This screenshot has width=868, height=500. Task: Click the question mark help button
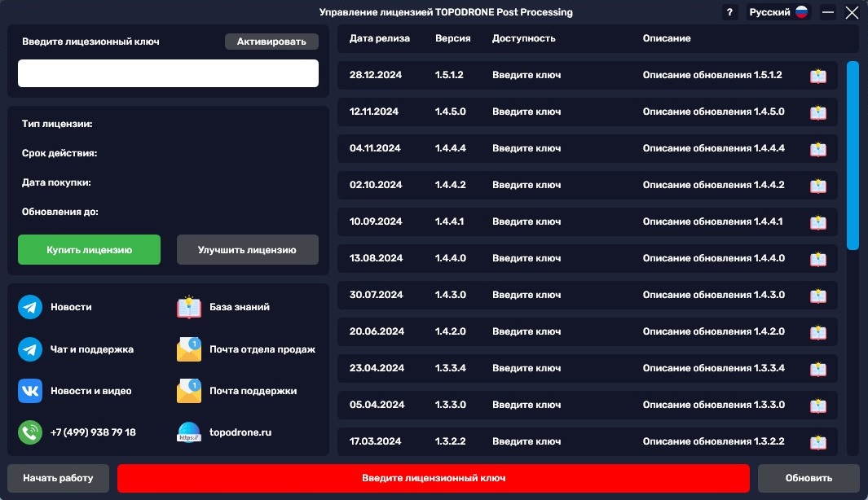[729, 12]
